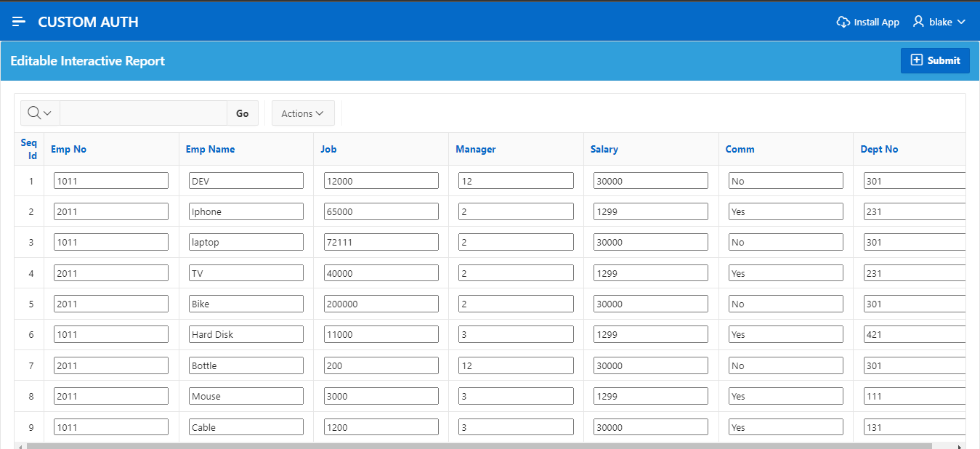Viewport: 980px width, 449px height.
Task: Edit Comm field in row 9
Action: 786,427
